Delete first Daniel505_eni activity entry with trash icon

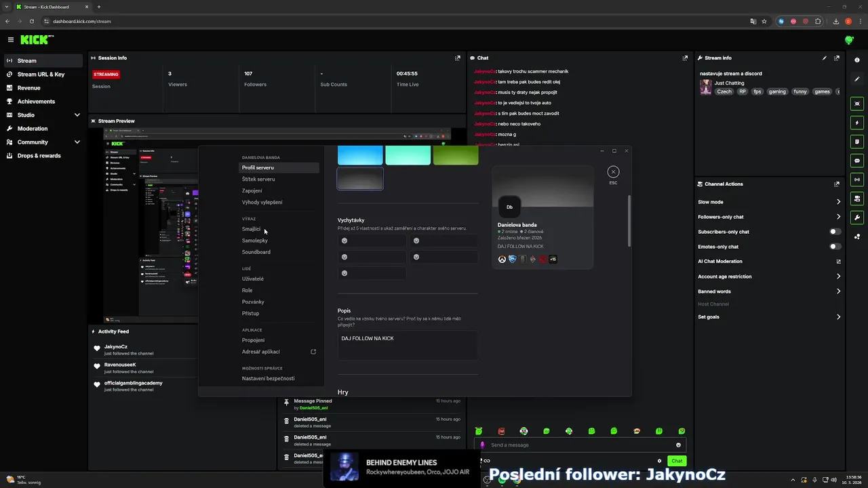(x=286, y=421)
